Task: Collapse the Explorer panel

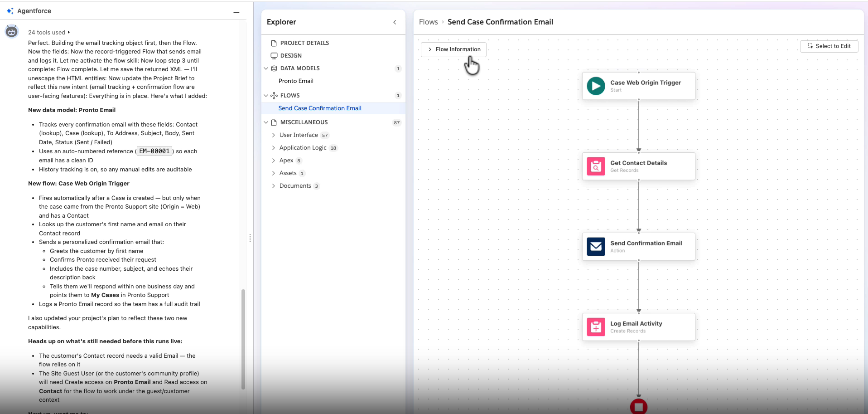Action: tap(395, 22)
